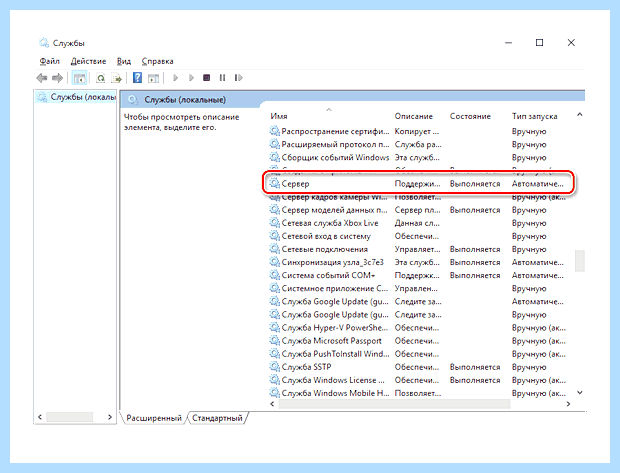Click the Restart Service toolbar icon

click(238, 78)
